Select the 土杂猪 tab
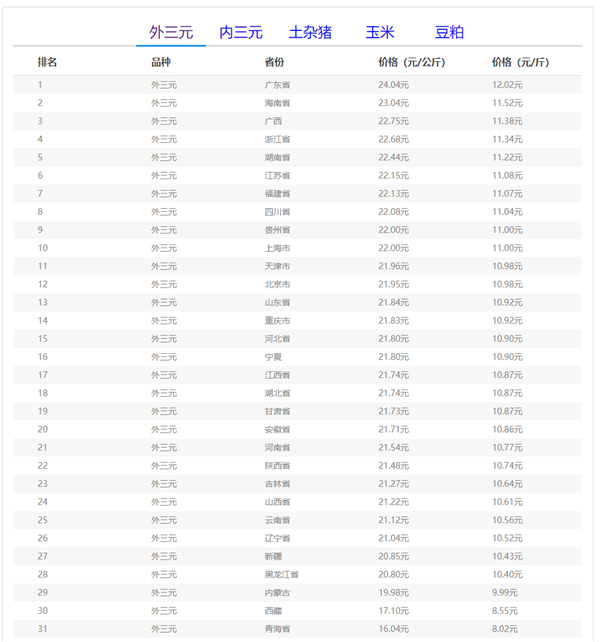Image resolution: width=600 pixels, height=642 pixels. (310, 32)
